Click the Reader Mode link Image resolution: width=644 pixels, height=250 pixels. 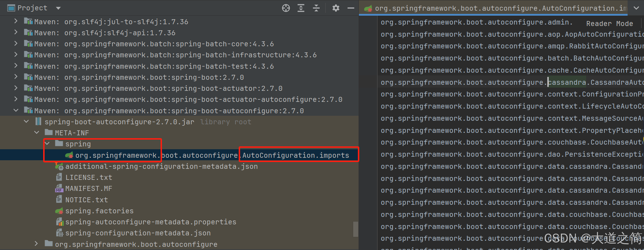(x=609, y=24)
